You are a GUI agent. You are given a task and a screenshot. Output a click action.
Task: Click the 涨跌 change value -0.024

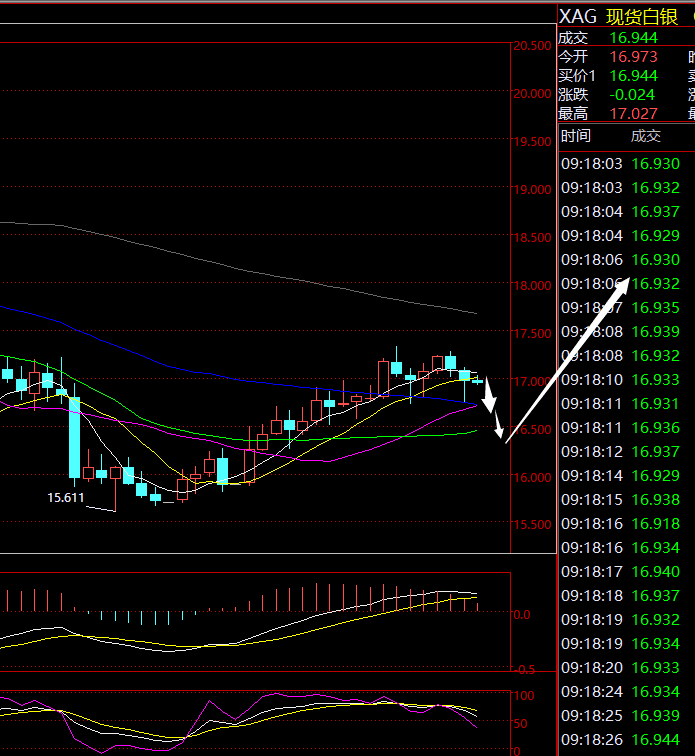click(632, 95)
